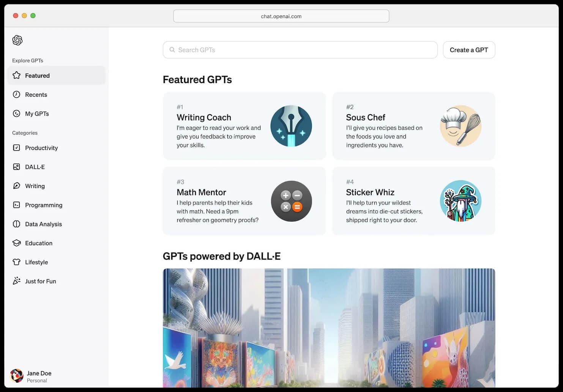Image resolution: width=563 pixels, height=392 pixels.
Task: Click the Sous Chef chef hat icon
Action: tap(460, 126)
